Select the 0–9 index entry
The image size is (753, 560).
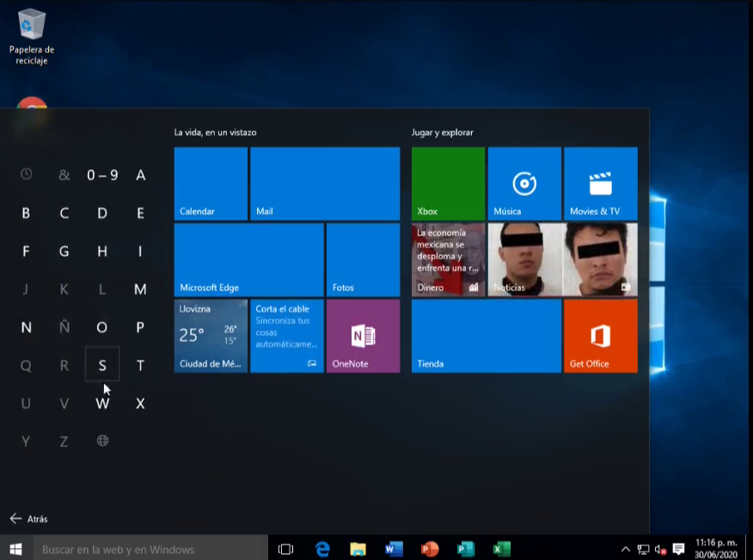(102, 175)
